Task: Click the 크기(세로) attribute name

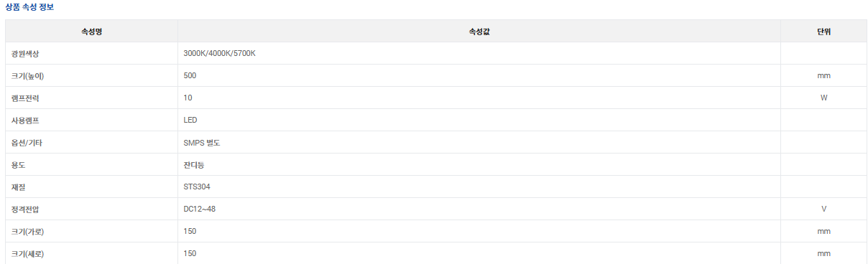Action: 28,254
